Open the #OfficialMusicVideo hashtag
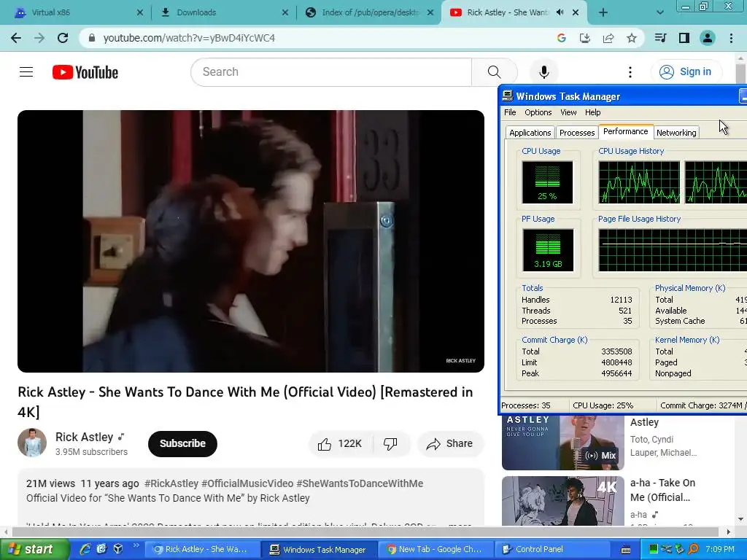The height and width of the screenshot is (560, 747). coord(247,483)
